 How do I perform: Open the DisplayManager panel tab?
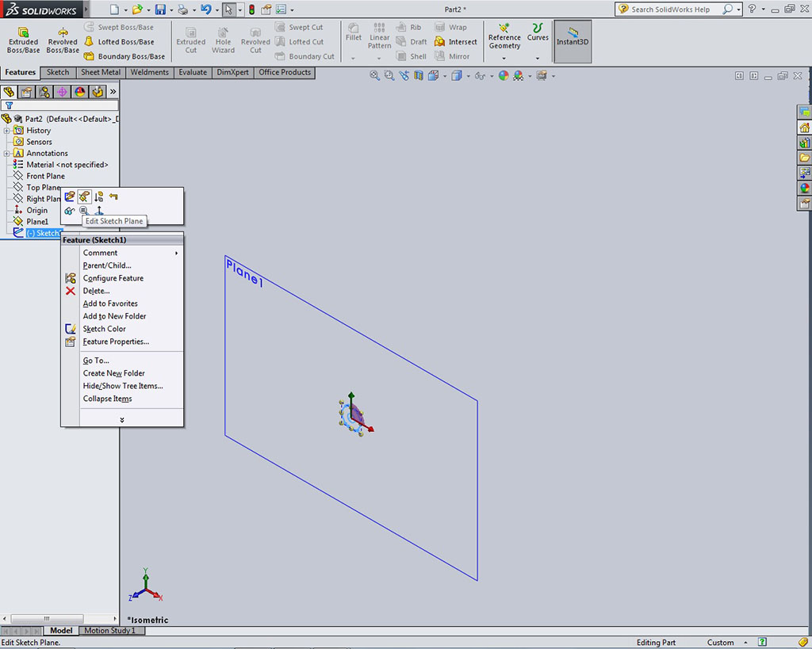tap(79, 92)
